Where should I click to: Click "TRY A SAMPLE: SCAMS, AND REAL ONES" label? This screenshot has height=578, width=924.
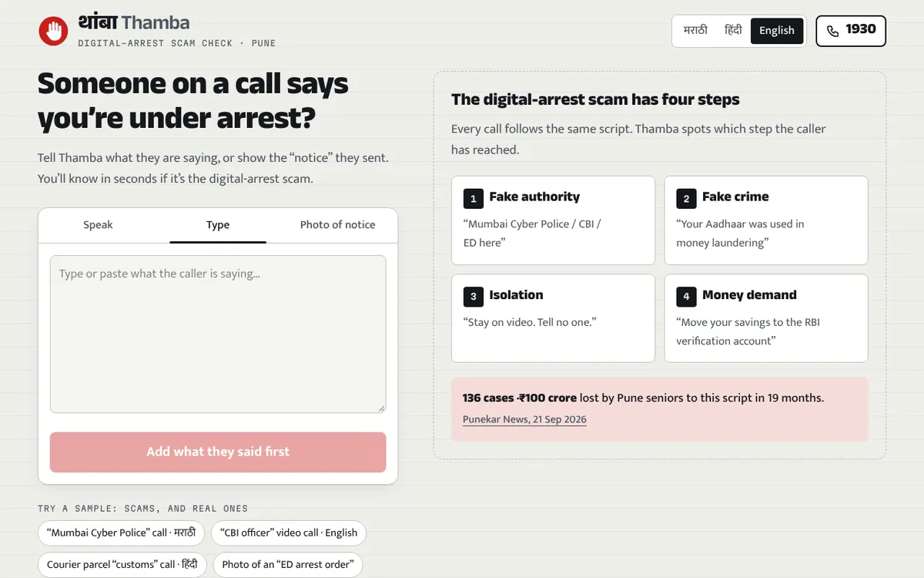pos(142,509)
